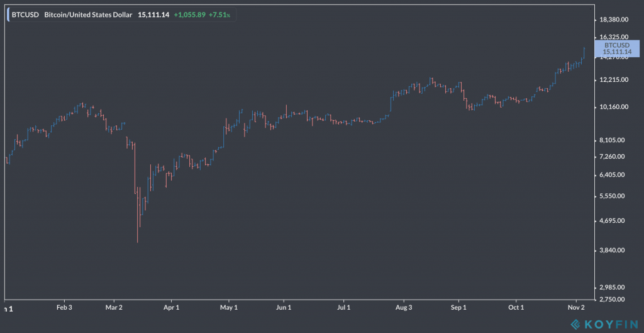Click the +7.51% percent change value
The image size is (644, 333).
point(224,15)
